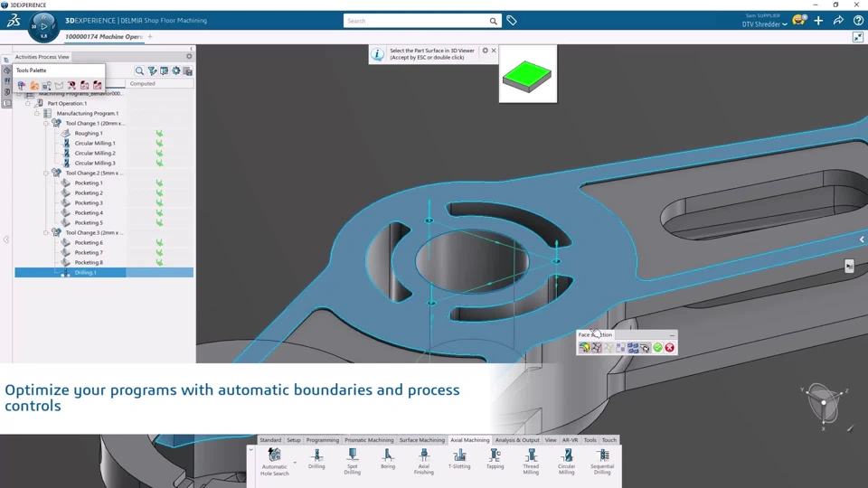
Task: Toggle computed status of Pocketing.5
Action: (159, 223)
